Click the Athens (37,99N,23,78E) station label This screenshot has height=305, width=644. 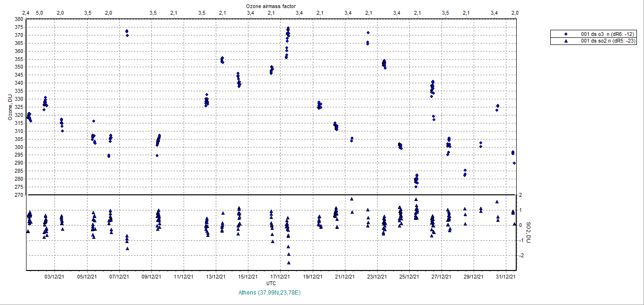[x=270, y=293]
